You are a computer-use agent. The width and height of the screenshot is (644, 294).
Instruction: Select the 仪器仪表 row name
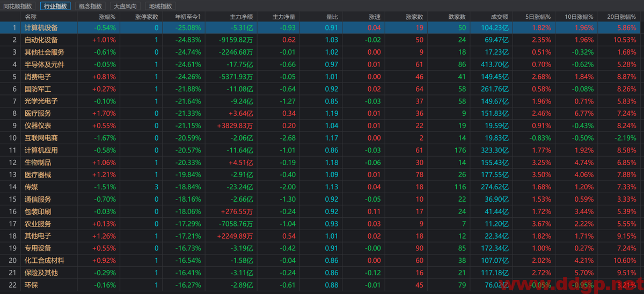tap(38, 126)
